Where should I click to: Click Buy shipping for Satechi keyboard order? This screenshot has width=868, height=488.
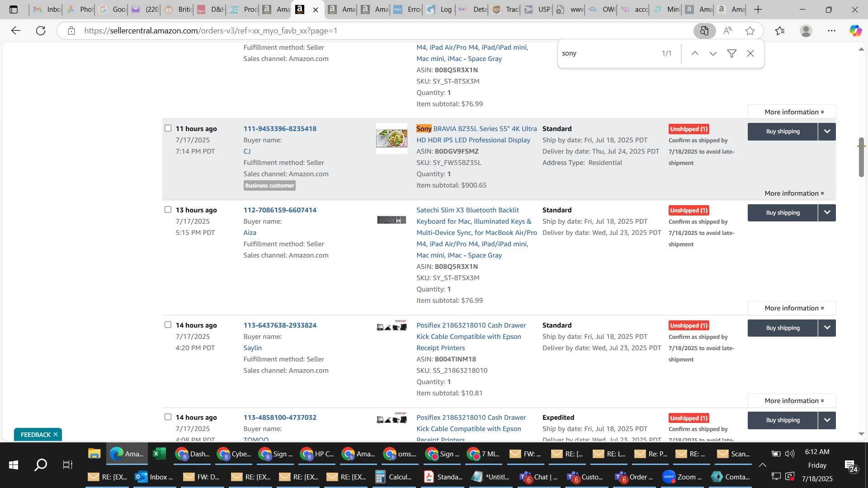[x=783, y=213]
